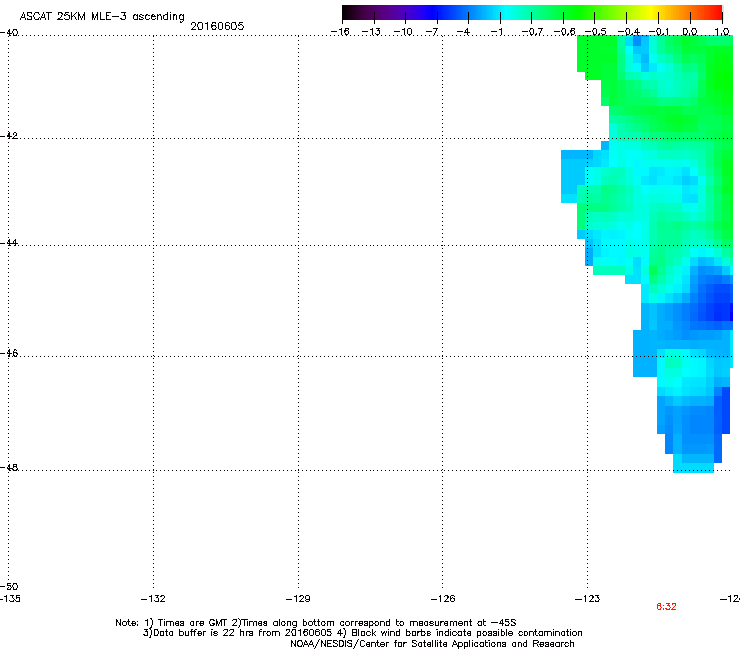740x650 pixels.
Task: Click the -13 label on the color scale
Action: point(371,32)
